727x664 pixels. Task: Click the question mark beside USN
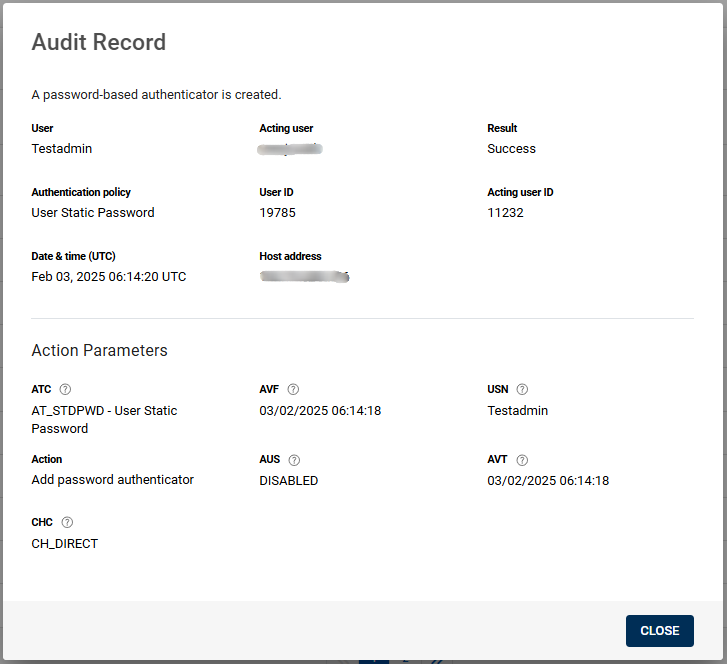pos(522,390)
